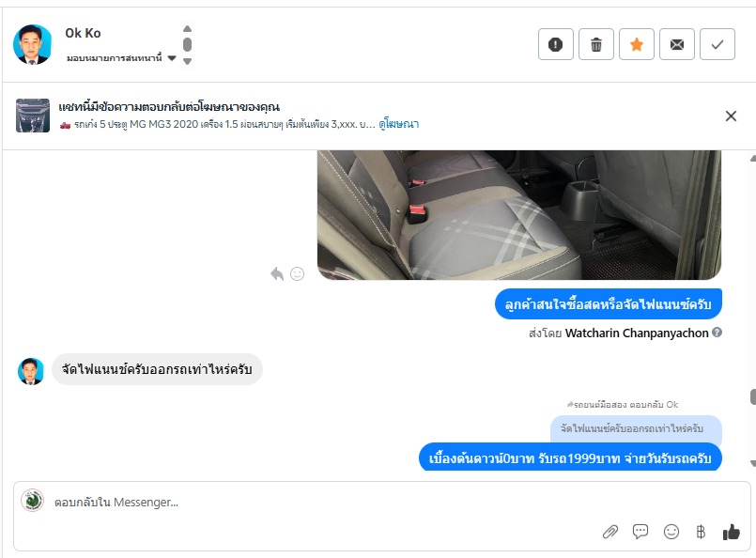The height and width of the screenshot is (558, 756).
Task: Dismiss the ad reply banner with X
Action: (731, 116)
